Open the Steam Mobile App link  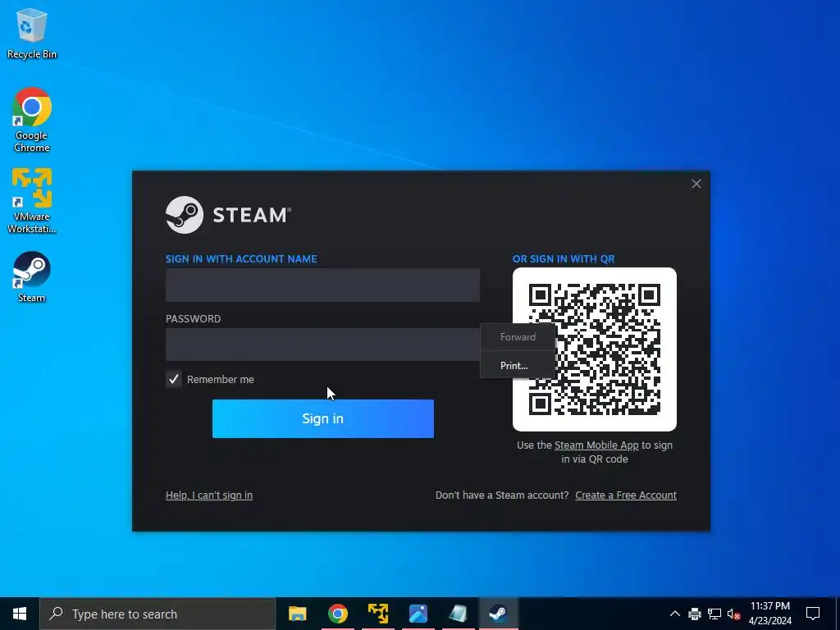click(596, 445)
